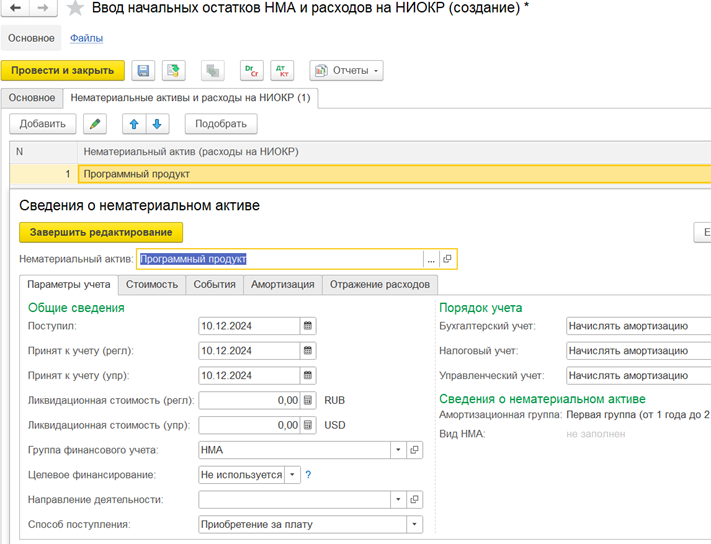This screenshot has height=544, width=711.
Task: Post the document using green arrow icon
Action: (x=174, y=71)
